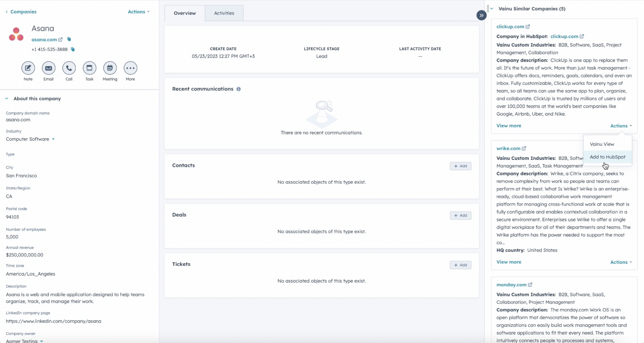Image resolution: width=644 pixels, height=343 pixels.
Task: Open the More options ellipsis icon
Action: 130,68
